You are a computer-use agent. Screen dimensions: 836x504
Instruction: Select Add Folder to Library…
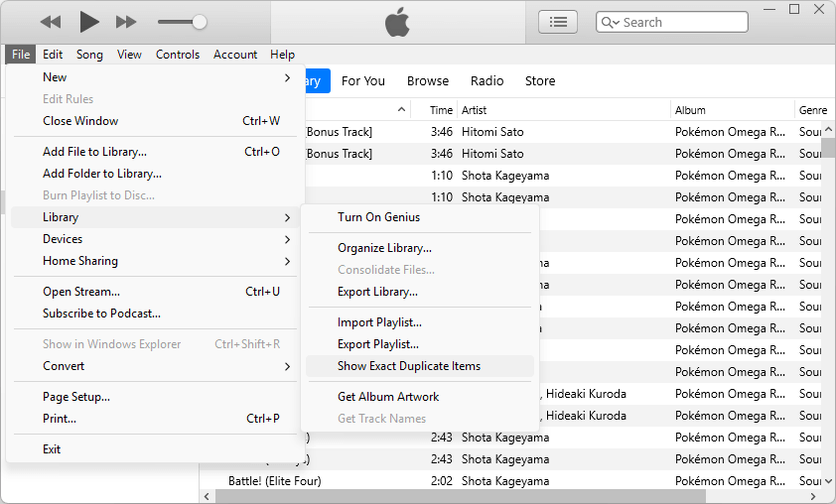point(155,174)
